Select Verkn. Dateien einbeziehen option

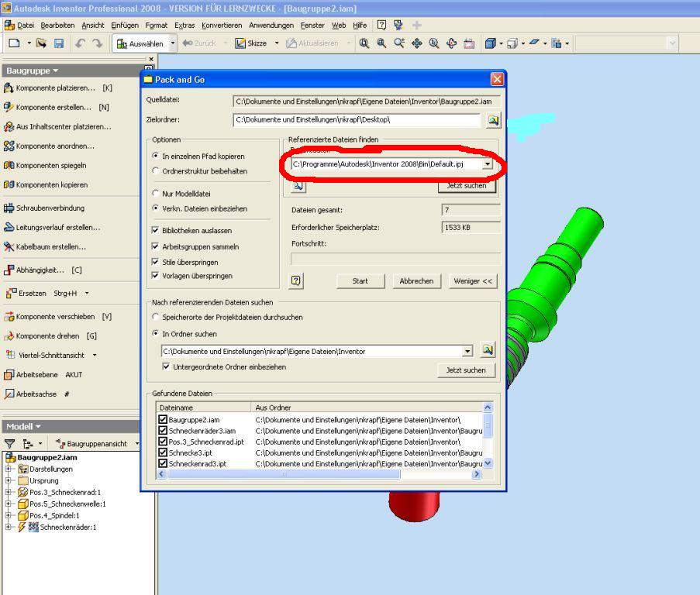[x=155, y=208]
